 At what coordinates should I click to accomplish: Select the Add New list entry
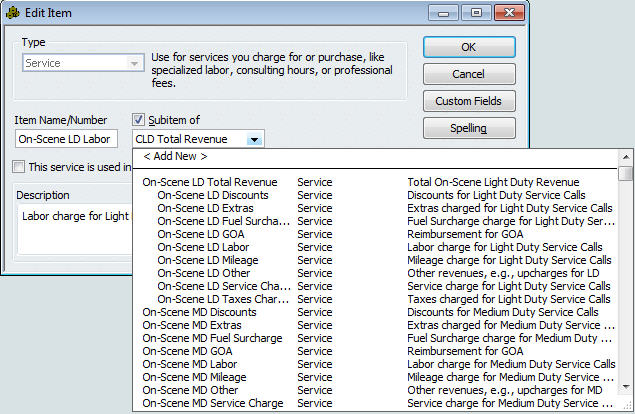click(x=175, y=157)
